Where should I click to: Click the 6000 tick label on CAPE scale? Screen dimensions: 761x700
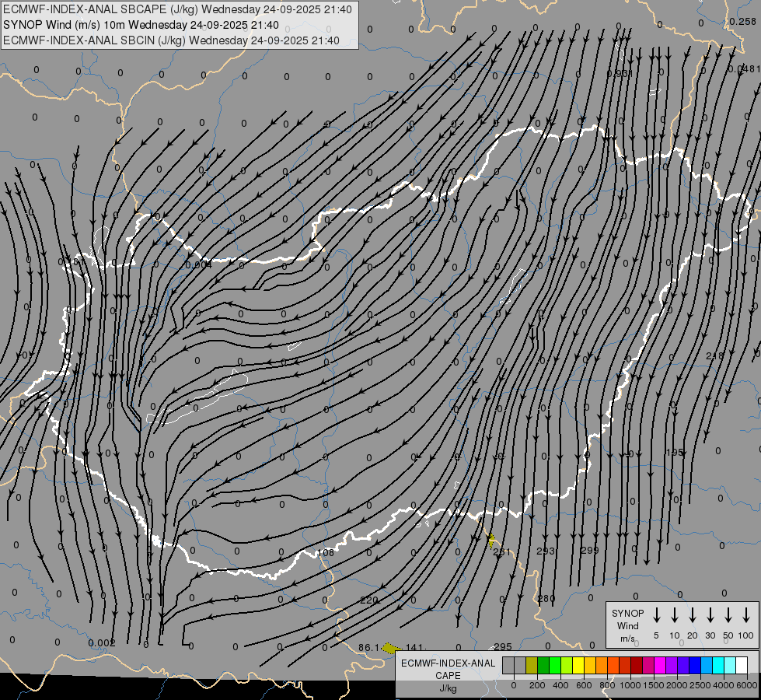746,685
